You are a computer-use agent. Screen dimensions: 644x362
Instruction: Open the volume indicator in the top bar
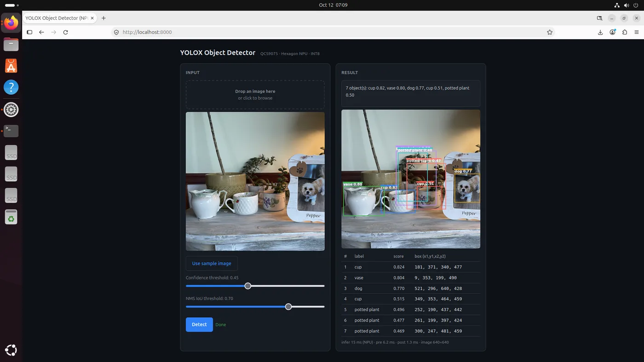click(627, 5)
